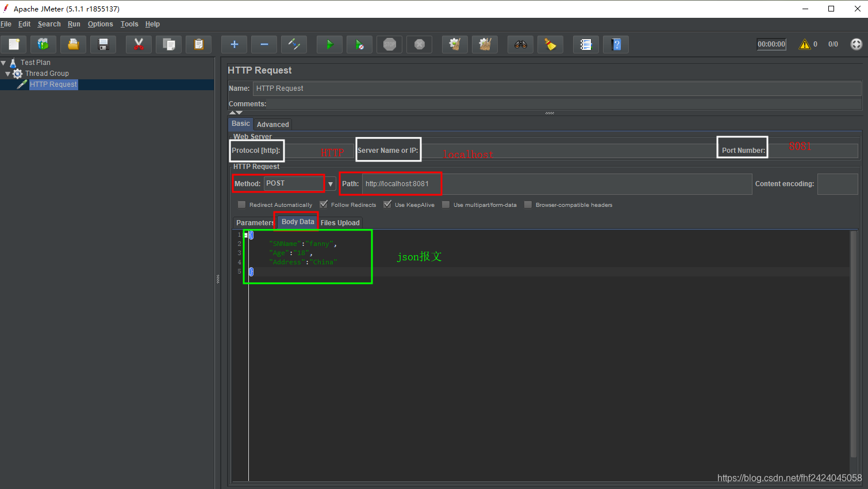Click the Stop test icon

pos(389,44)
